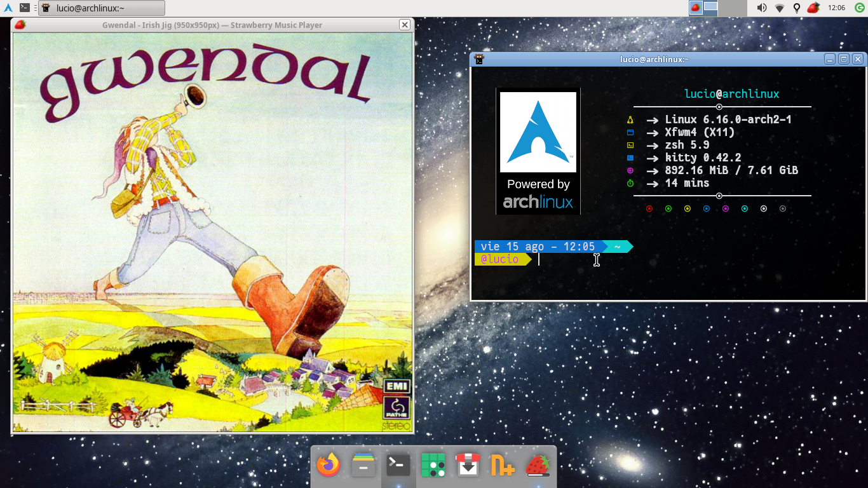Open the 12:06 clock in the panel

(x=837, y=8)
